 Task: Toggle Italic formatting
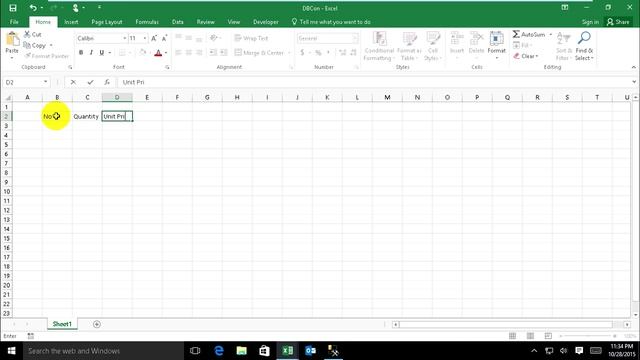pyautogui.click(x=91, y=53)
